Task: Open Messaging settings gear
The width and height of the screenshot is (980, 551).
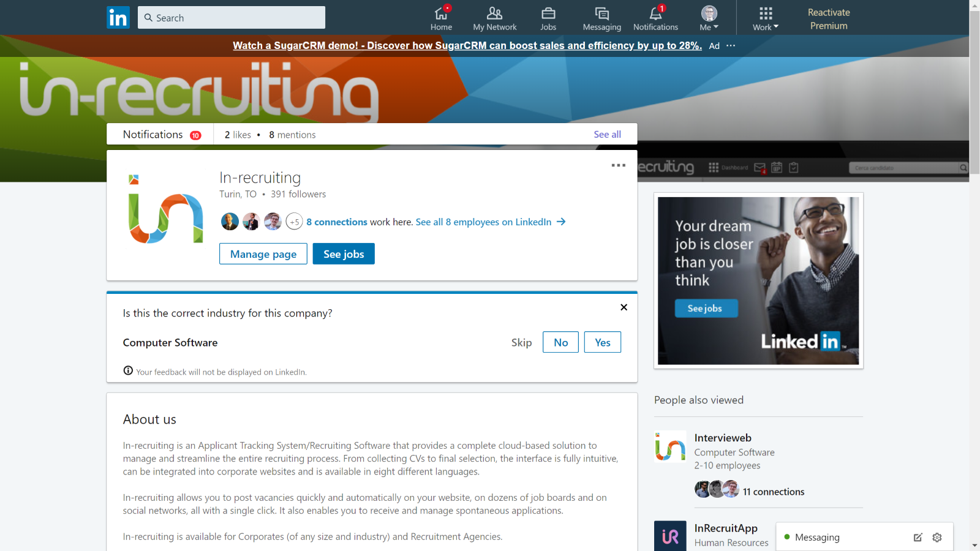Action: tap(937, 538)
